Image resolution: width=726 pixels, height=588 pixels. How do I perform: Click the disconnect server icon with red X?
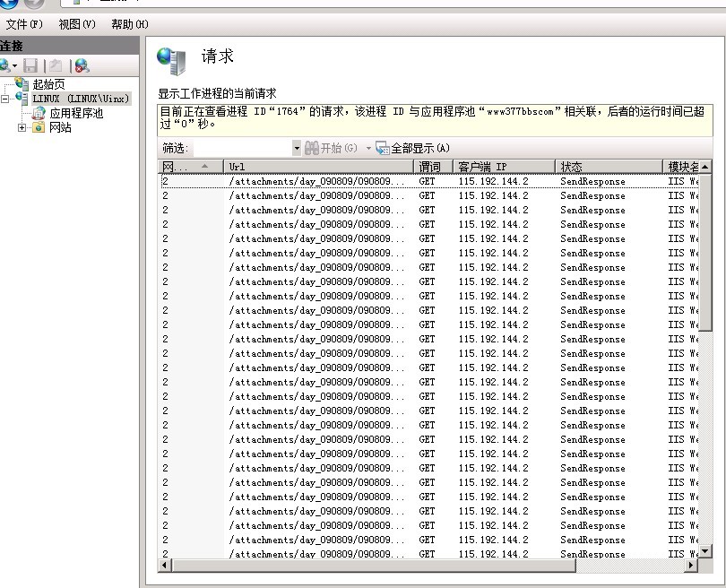tap(82, 65)
